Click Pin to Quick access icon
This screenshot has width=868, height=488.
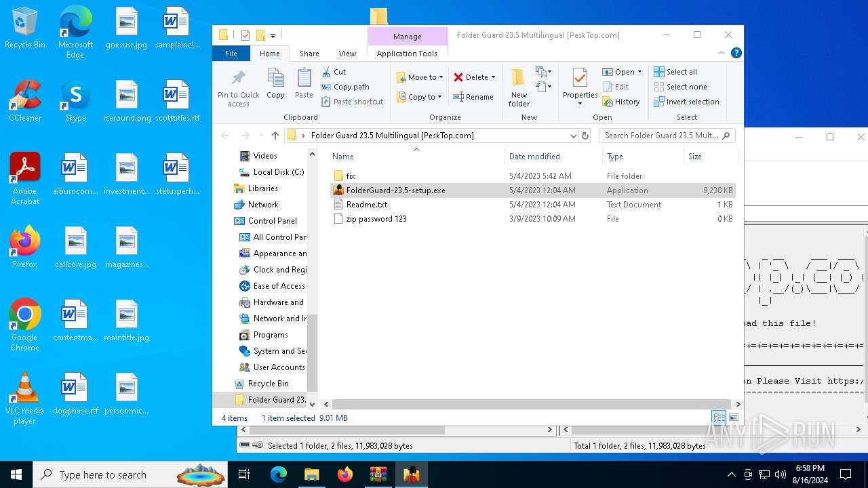(239, 87)
